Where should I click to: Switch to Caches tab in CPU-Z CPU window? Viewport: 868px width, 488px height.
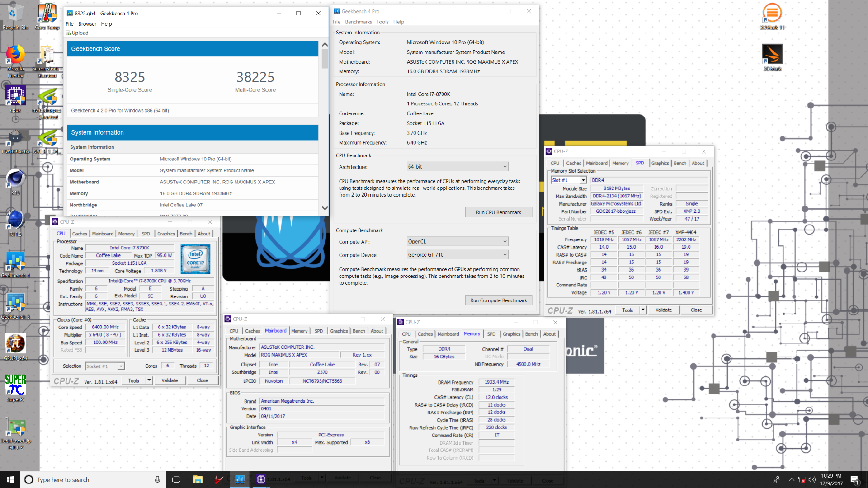coord(80,234)
